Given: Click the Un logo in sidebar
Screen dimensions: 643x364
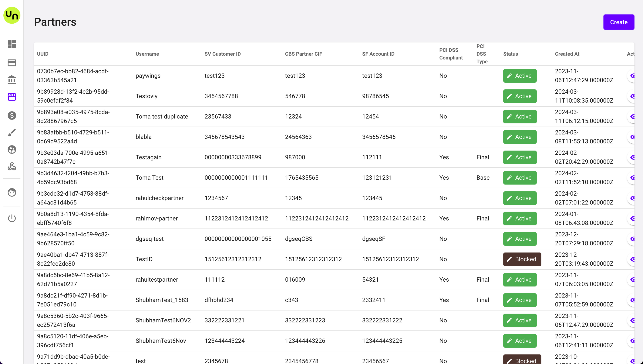Looking at the screenshot, I should point(12,15).
